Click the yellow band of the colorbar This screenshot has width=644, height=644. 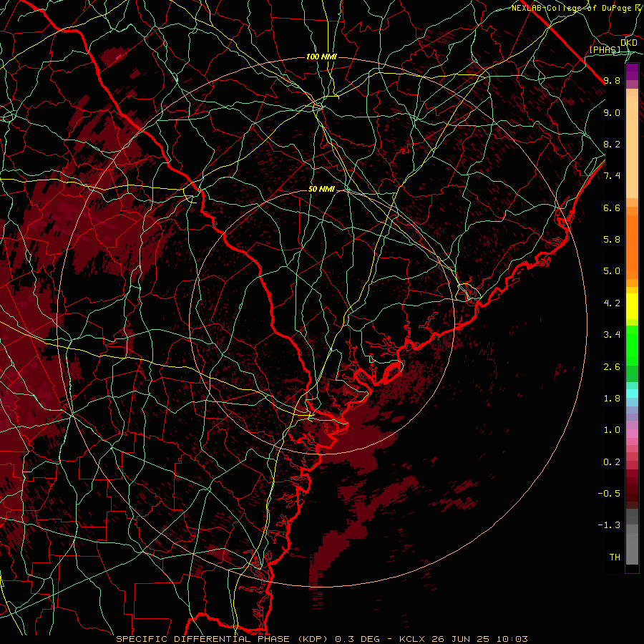click(632, 306)
